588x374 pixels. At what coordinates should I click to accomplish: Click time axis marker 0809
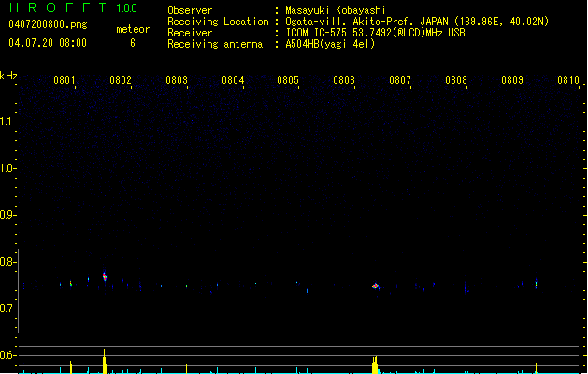pos(512,80)
